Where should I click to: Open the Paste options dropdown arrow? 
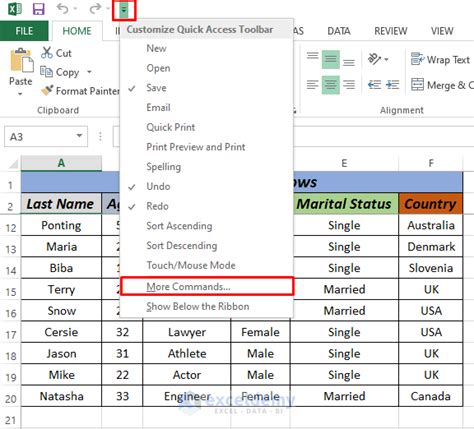pyautogui.click(x=20, y=94)
